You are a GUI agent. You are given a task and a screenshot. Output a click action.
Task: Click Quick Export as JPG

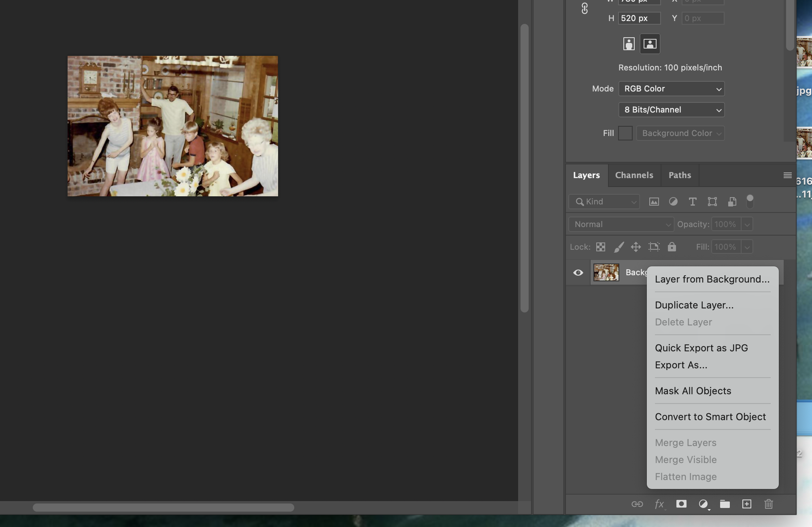(701, 348)
